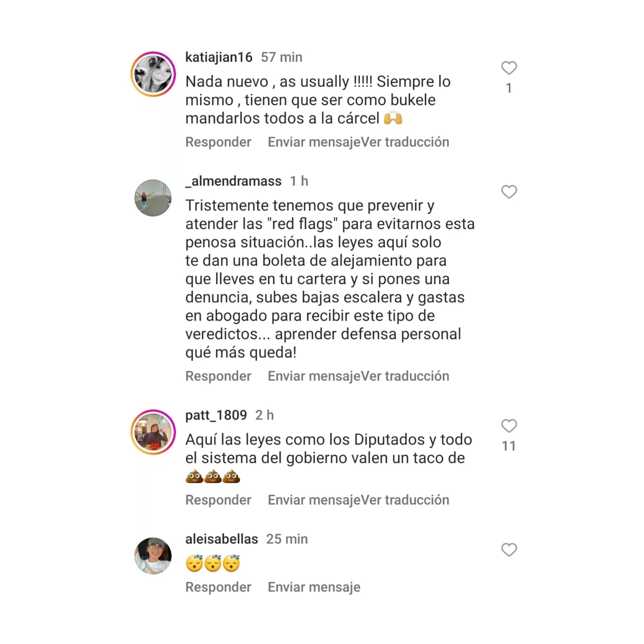644x644 pixels.
Task: Open the patt_1809 username link
Action: coord(216,415)
